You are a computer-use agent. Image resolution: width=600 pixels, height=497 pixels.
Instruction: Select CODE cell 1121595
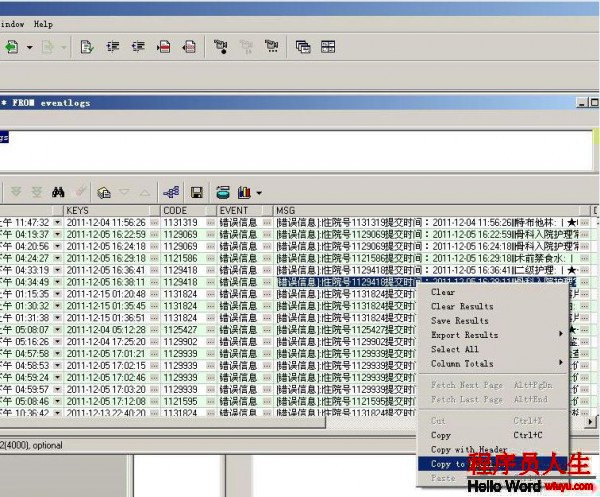(184, 401)
